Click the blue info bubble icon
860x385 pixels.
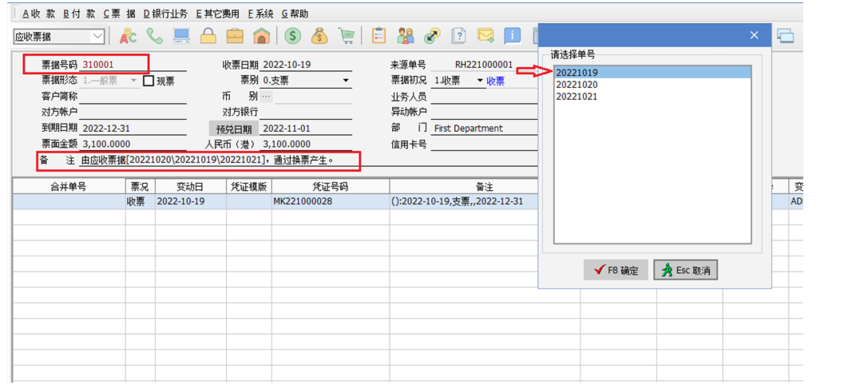pos(512,36)
